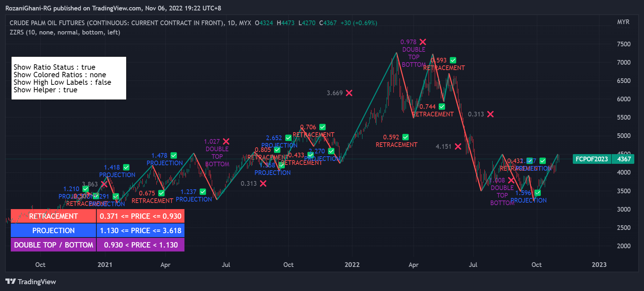644x291 pixels.
Task: Click the 'Show Colored Ratios : none' line
Action: (60, 75)
